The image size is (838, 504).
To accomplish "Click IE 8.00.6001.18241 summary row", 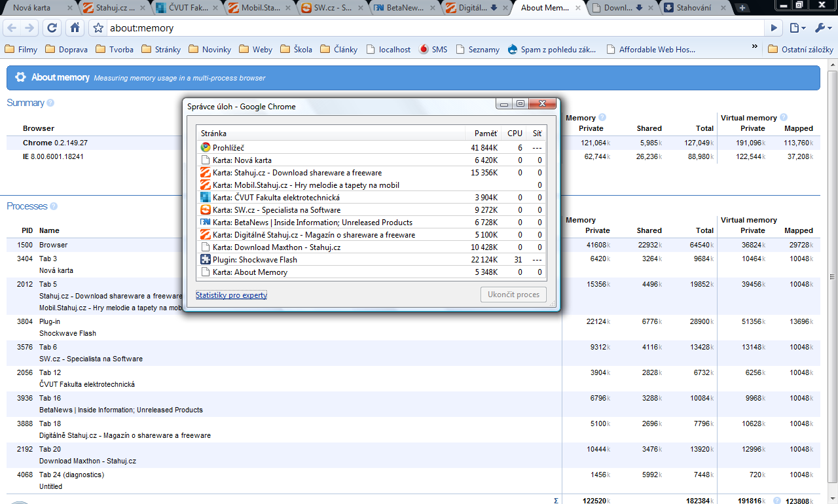I will [x=414, y=156].
